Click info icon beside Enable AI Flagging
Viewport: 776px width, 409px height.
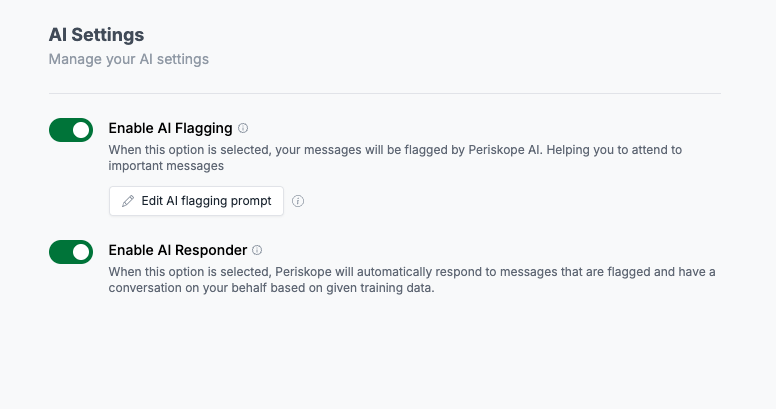[x=243, y=128]
